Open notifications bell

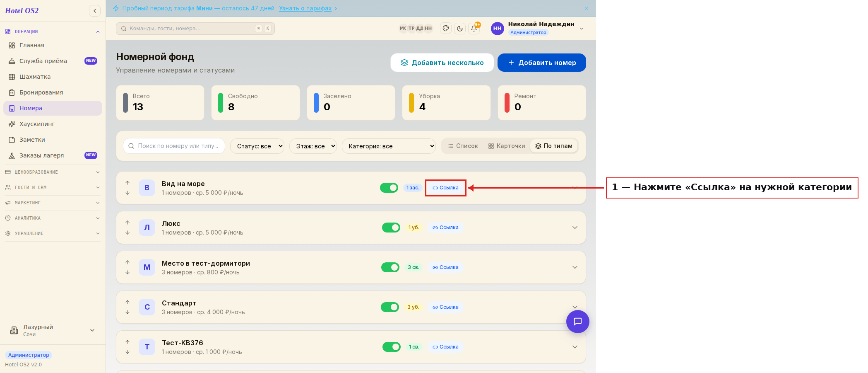point(474,28)
